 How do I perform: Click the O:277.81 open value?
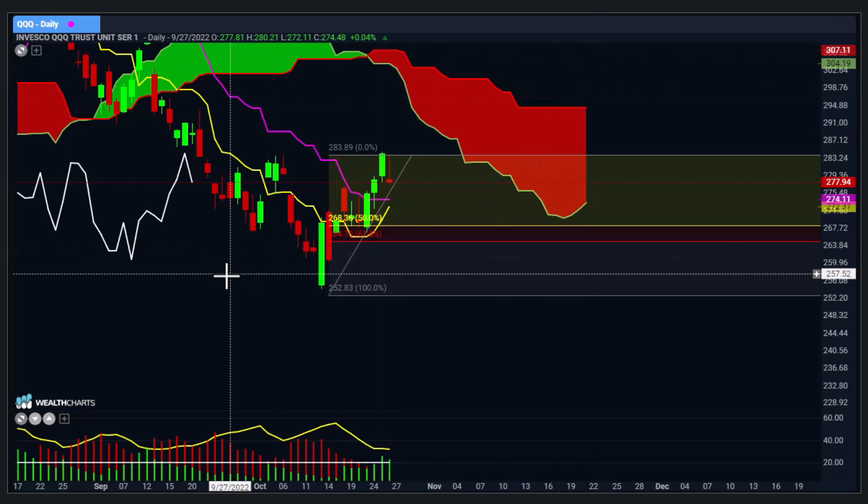coord(228,37)
